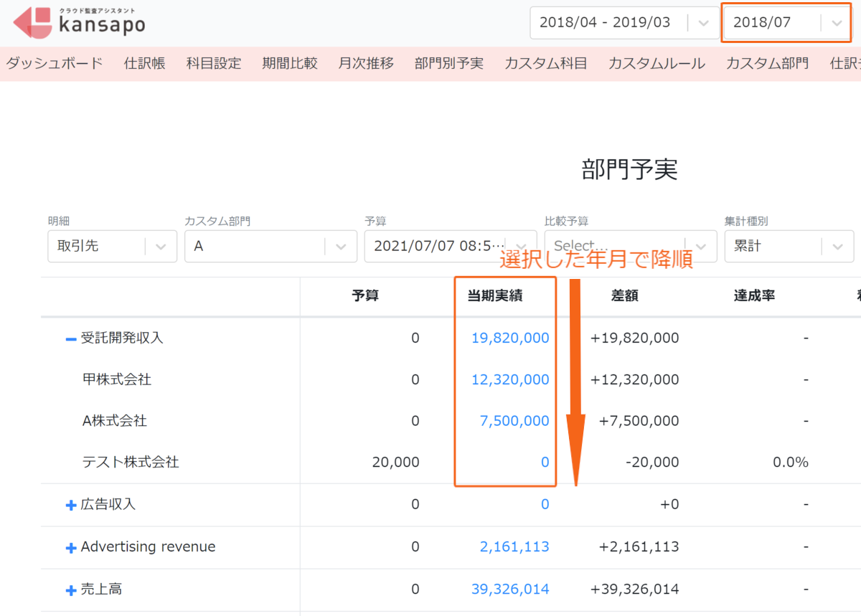861x616 pixels.
Task: Click the 39,326,014 sales amount link
Action: [x=510, y=589]
